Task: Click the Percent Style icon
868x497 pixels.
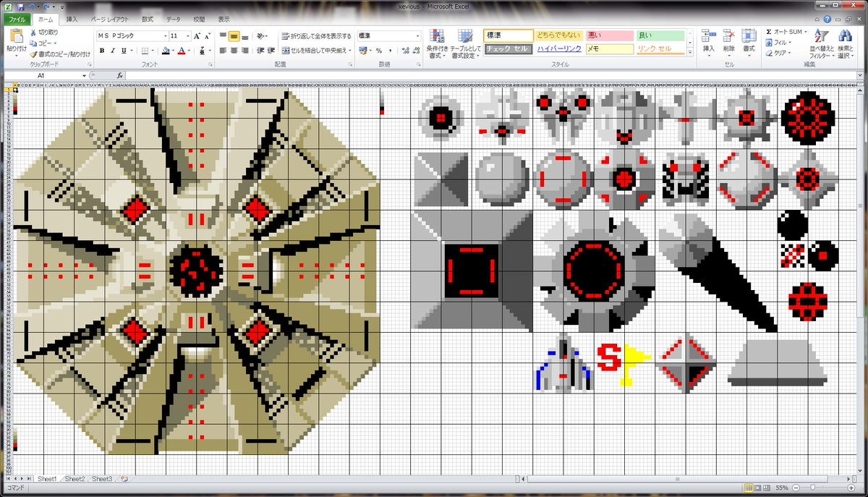Action: click(378, 51)
